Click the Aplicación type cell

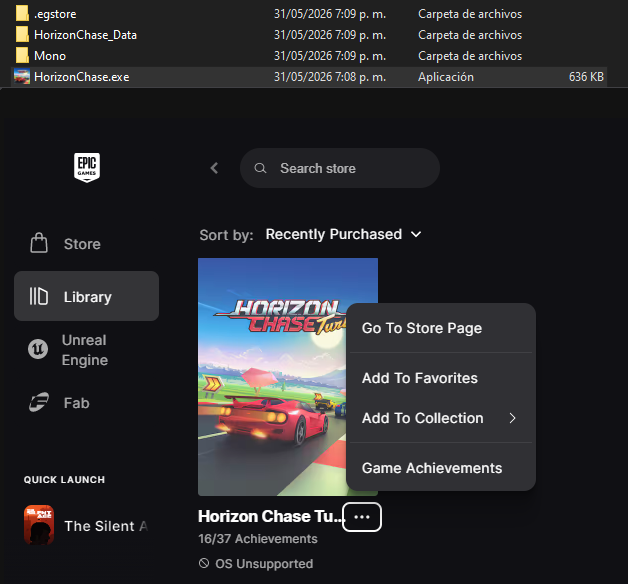pyautogui.click(x=446, y=77)
